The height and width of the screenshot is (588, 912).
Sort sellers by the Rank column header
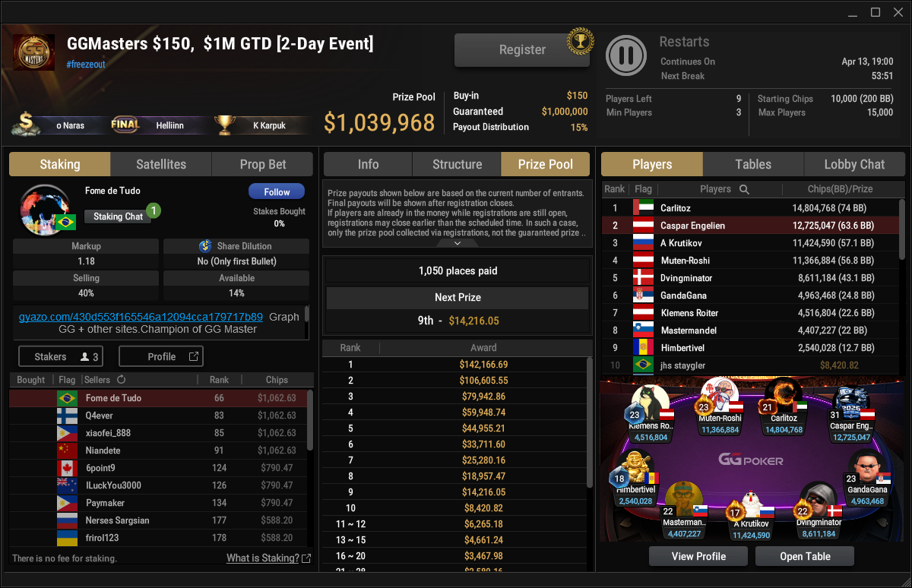(x=219, y=380)
